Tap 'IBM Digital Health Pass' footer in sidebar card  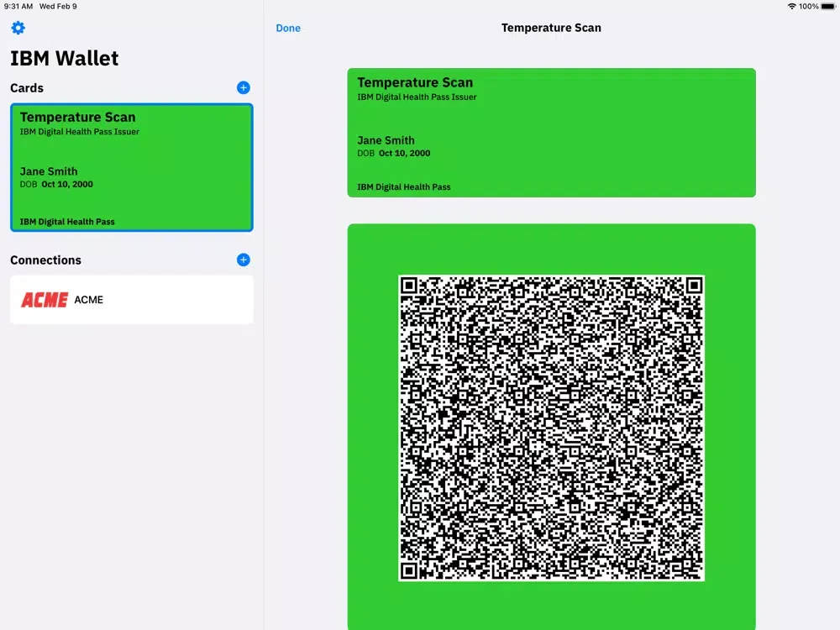coord(67,222)
